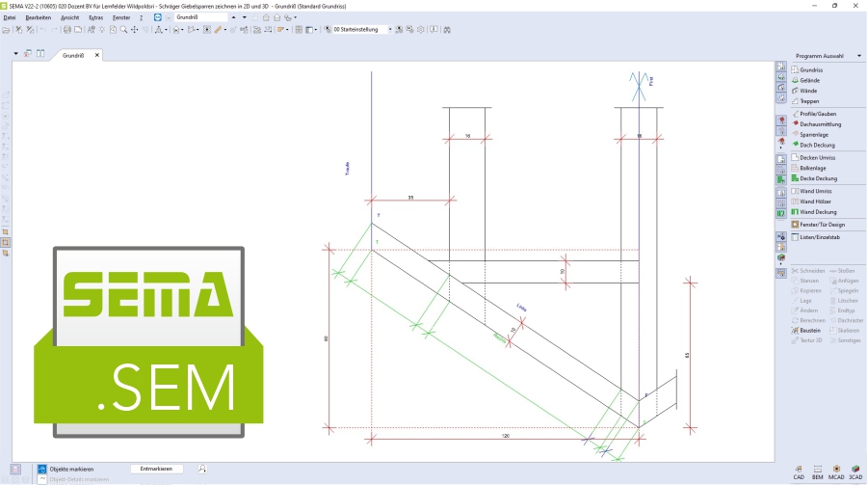This screenshot has width=868, height=485.
Task: Close the Grundriß document tab
Action: 96,56
